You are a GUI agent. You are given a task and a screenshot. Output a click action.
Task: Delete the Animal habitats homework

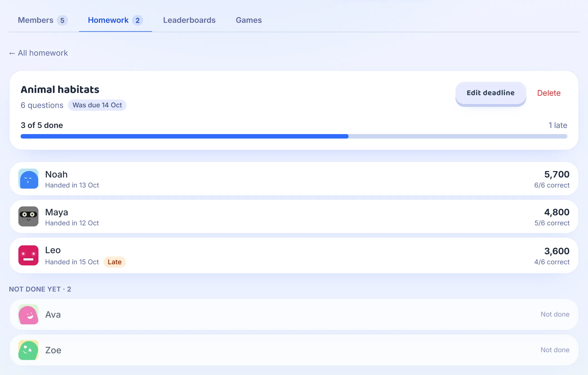549,93
